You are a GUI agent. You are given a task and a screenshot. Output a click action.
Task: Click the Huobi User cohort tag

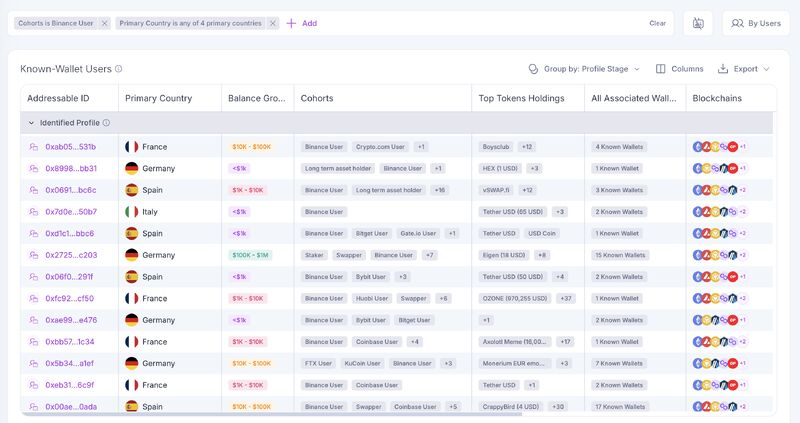[372, 298]
